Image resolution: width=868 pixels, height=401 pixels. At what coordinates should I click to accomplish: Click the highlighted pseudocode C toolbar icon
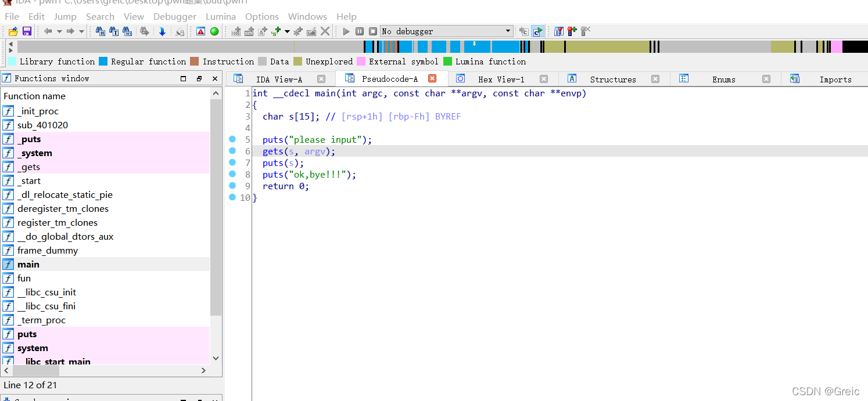coord(537,31)
